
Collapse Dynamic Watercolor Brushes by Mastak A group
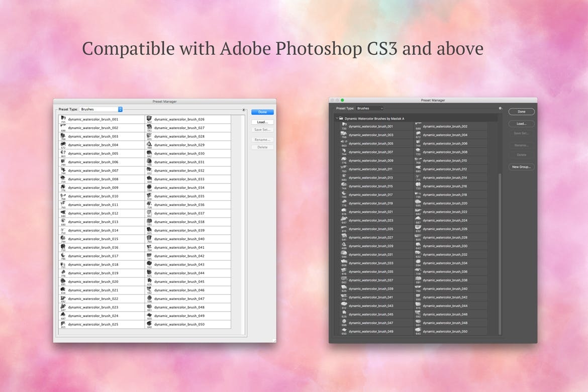[x=337, y=119]
